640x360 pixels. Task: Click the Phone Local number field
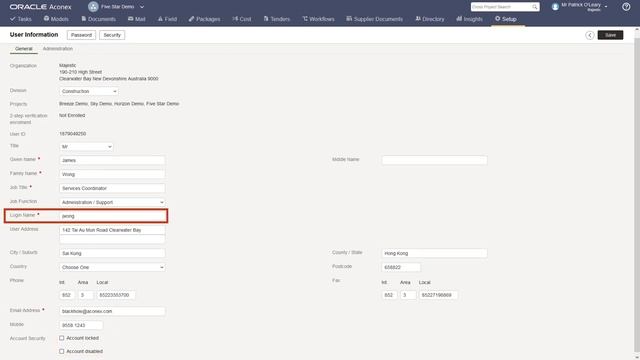116,295
